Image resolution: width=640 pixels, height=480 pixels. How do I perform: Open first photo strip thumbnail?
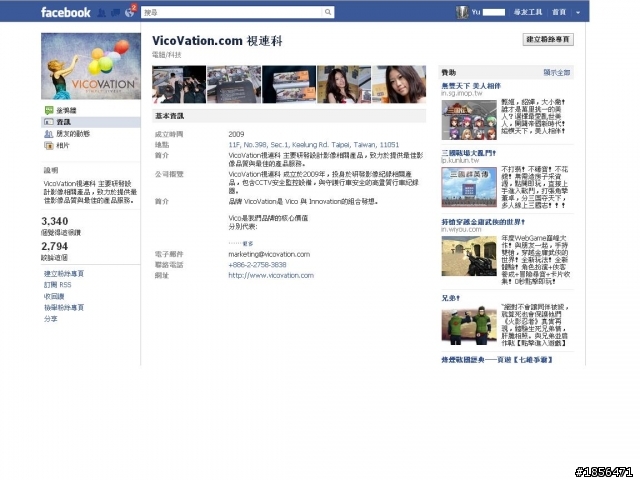[179, 84]
